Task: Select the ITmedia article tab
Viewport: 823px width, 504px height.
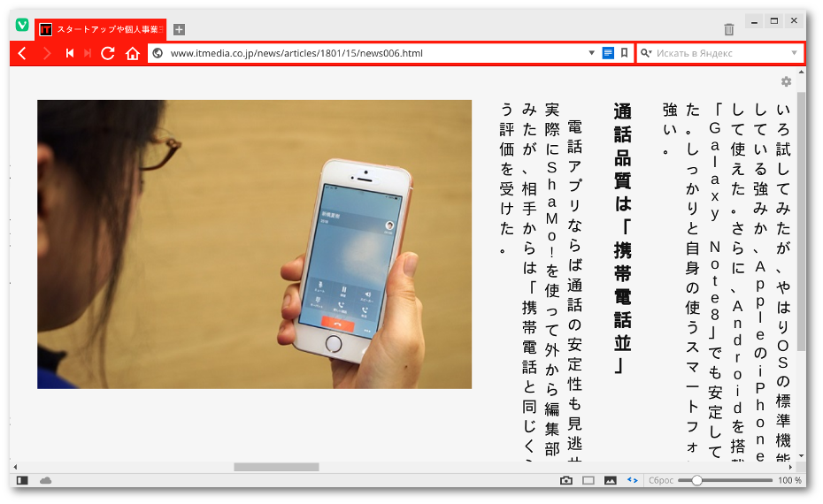Action: tap(102, 29)
